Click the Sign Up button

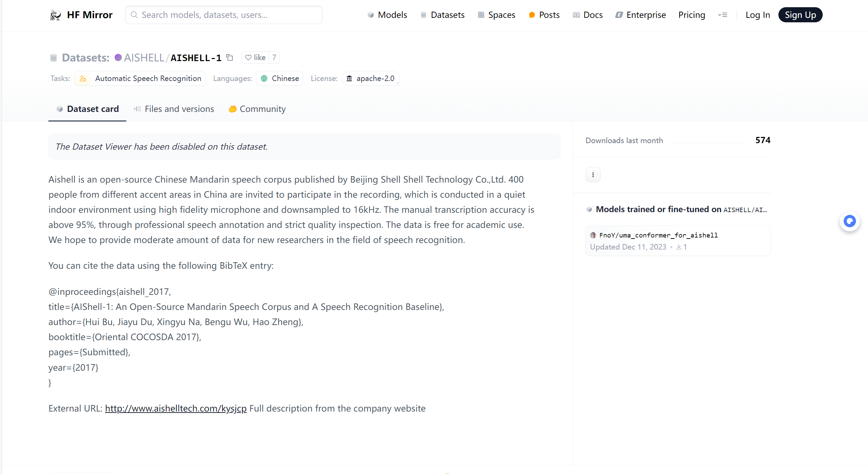[800, 15]
